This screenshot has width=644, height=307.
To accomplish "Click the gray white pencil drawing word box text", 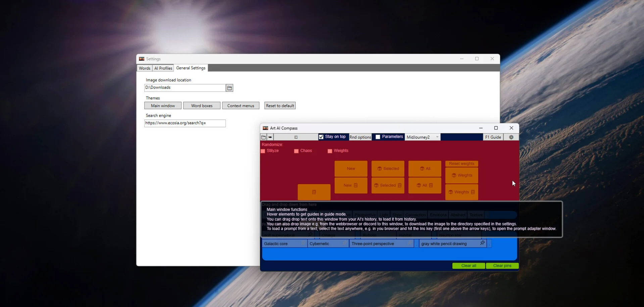I will [x=444, y=244].
